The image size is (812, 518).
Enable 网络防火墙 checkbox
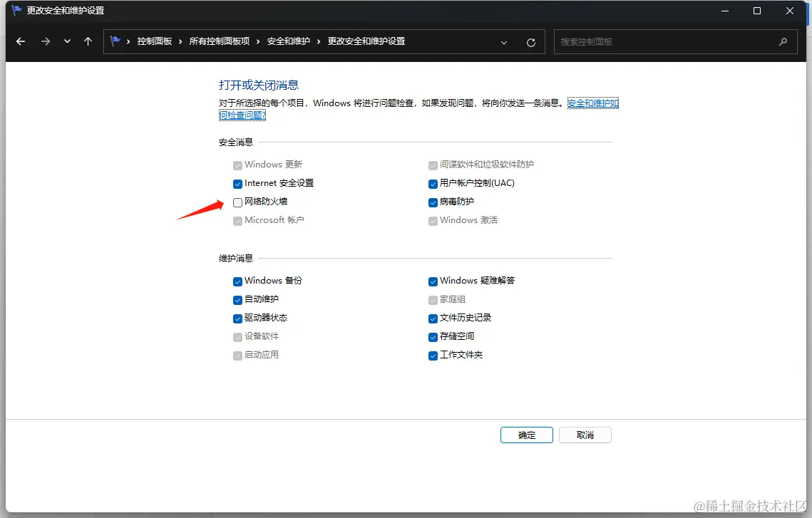click(237, 202)
